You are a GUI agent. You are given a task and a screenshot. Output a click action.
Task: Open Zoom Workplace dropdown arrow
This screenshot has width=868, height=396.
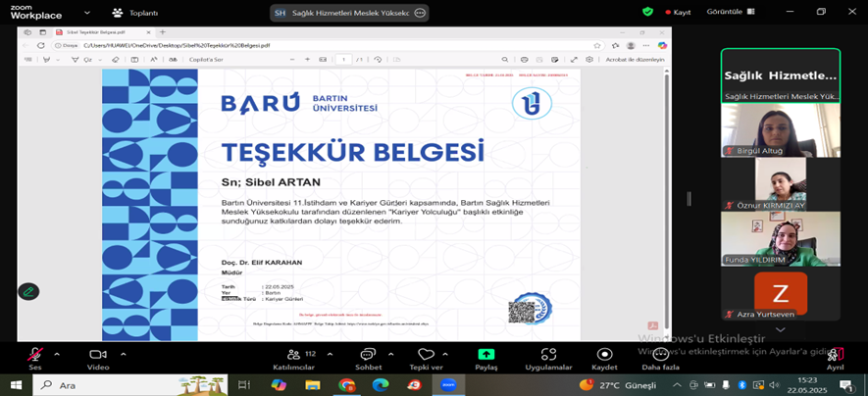pos(89,13)
